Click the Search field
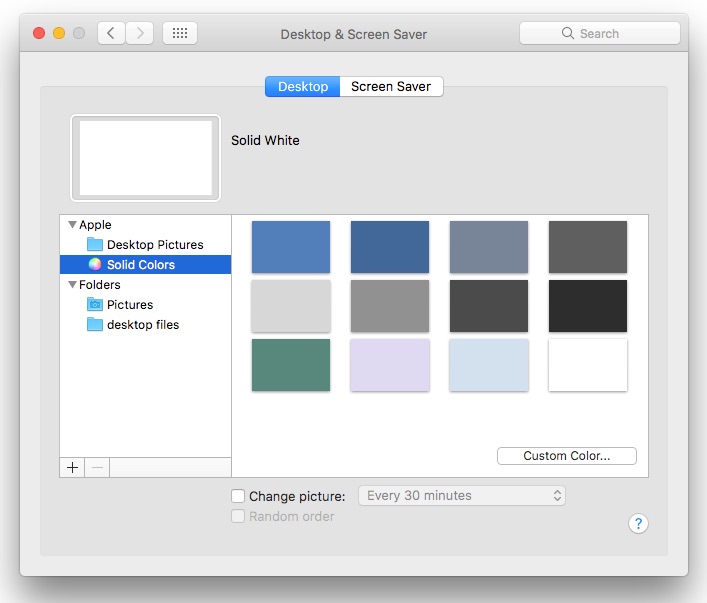707x603 pixels. (x=600, y=33)
